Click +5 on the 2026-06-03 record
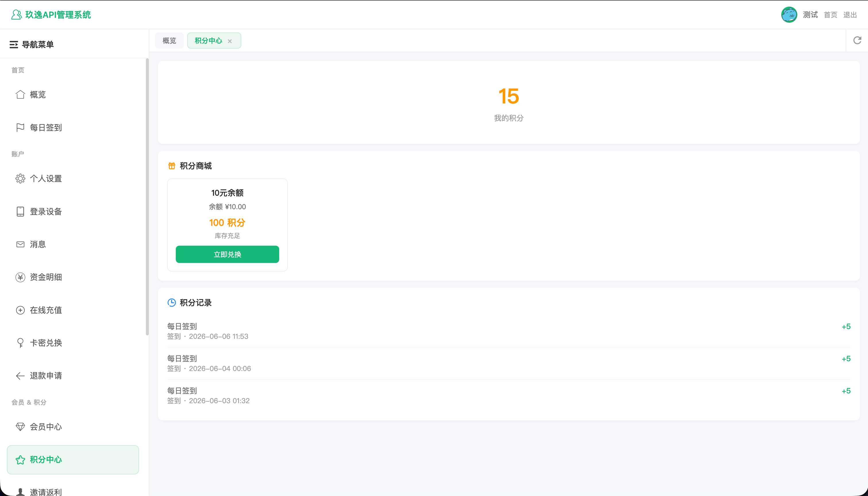 tap(846, 391)
